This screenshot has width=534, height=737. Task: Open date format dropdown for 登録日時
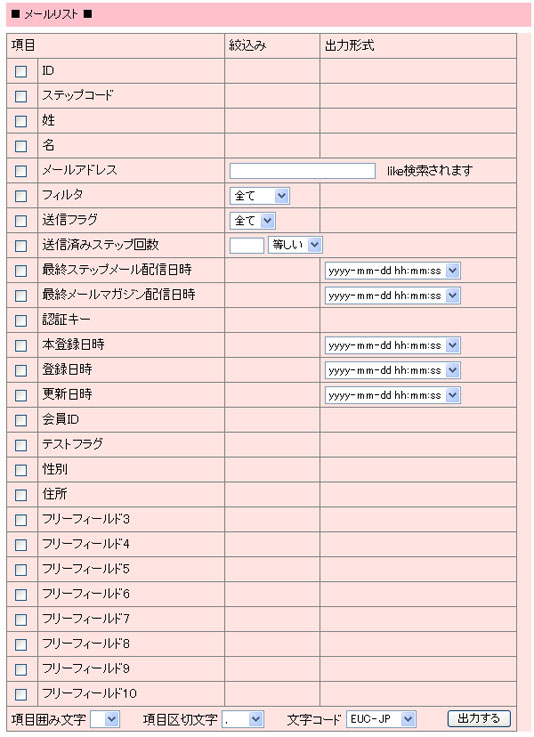393,370
